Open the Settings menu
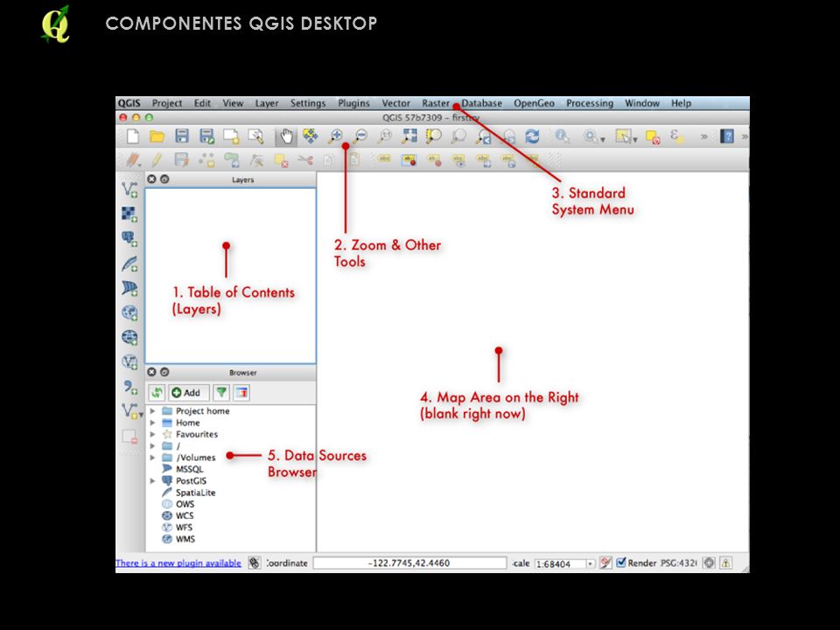This screenshot has height=630, width=840. click(x=307, y=103)
